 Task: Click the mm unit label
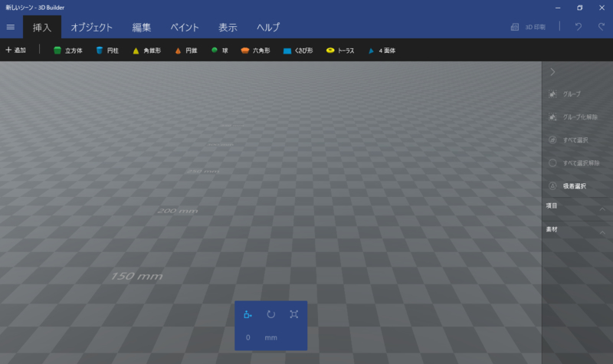click(x=271, y=337)
